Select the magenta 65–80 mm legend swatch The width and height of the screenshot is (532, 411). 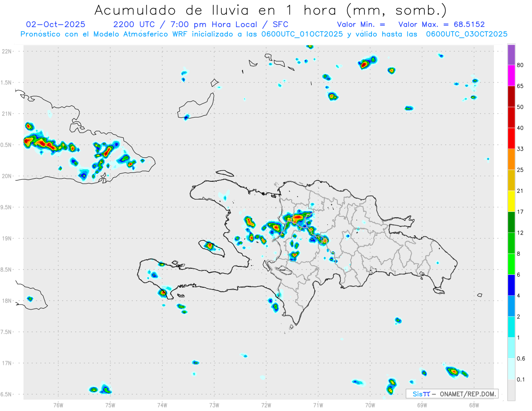click(511, 76)
